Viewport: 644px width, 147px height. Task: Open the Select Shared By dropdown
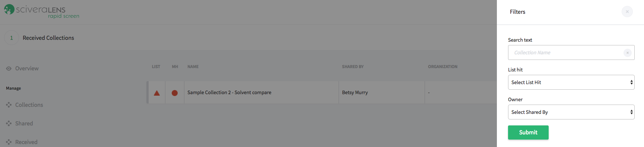[571, 112]
